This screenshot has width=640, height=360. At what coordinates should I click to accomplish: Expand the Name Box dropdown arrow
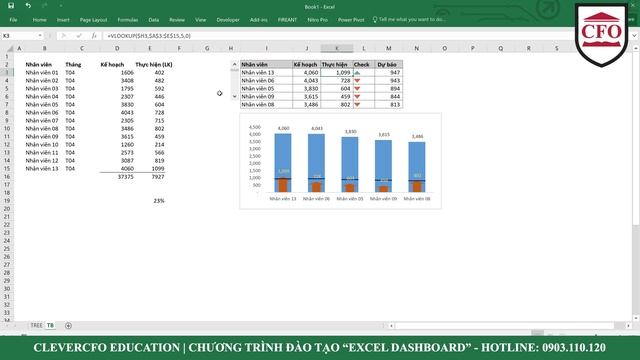40,36
